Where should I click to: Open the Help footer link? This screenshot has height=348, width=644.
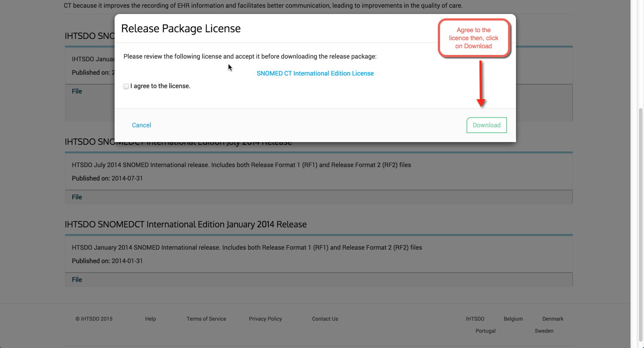[150, 319]
